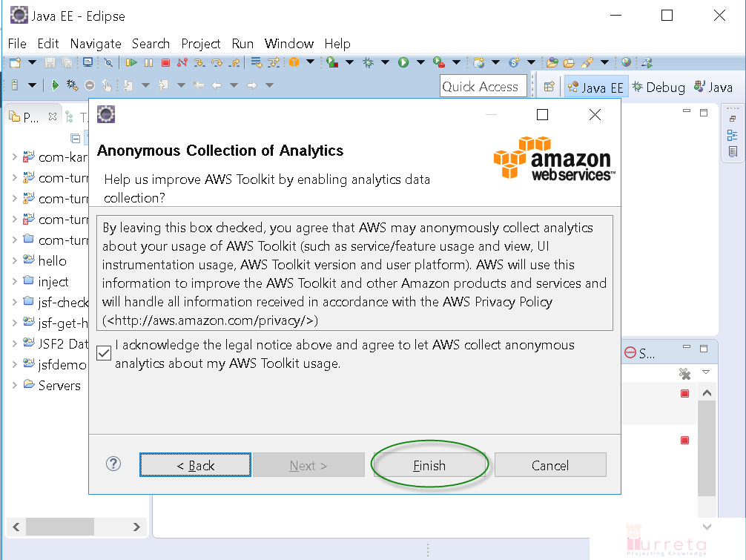Open dropdown arrow beside Debug bug icon
Viewport: 746px width, 560px height.
tap(386, 62)
